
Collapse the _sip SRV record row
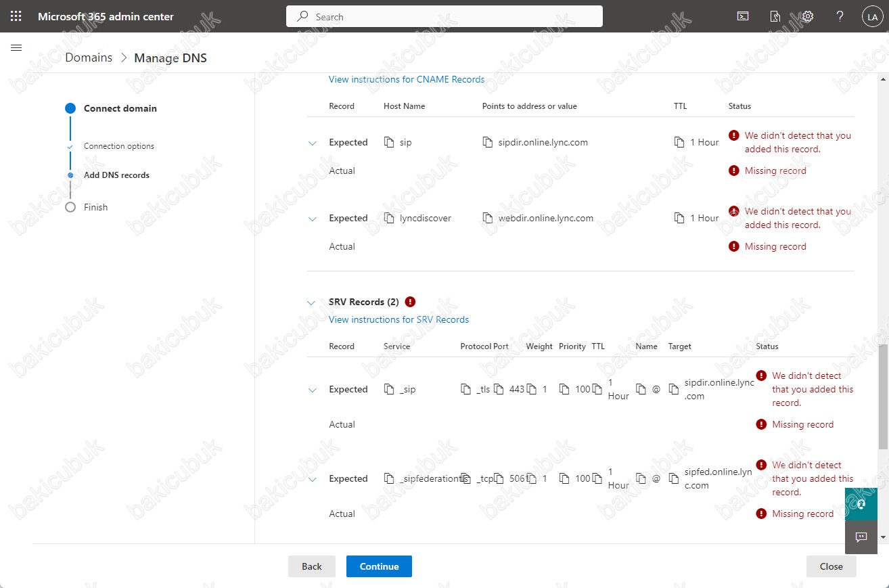(312, 390)
